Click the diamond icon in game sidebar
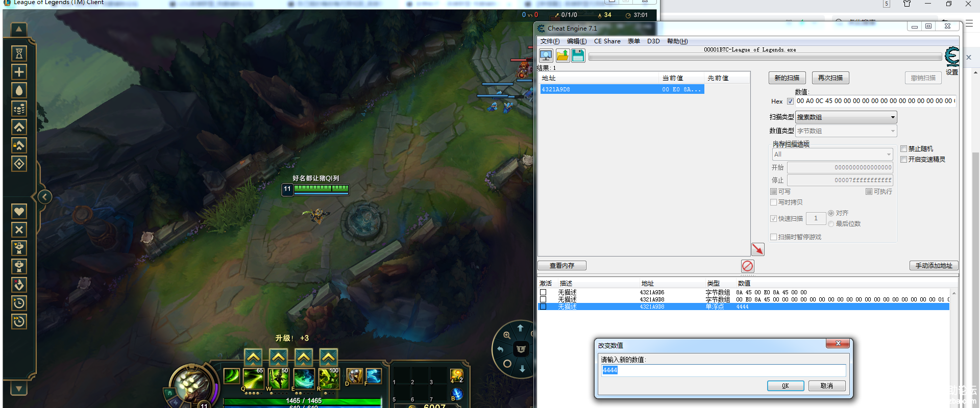 [x=19, y=164]
